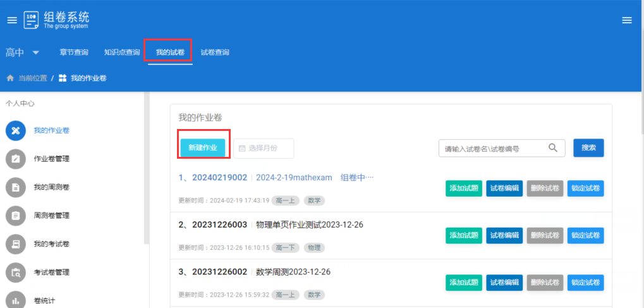644x308 pixels.
Task: Click 锁定试卷 for 数学周测2023-12-26
Action: [x=585, y=283]
